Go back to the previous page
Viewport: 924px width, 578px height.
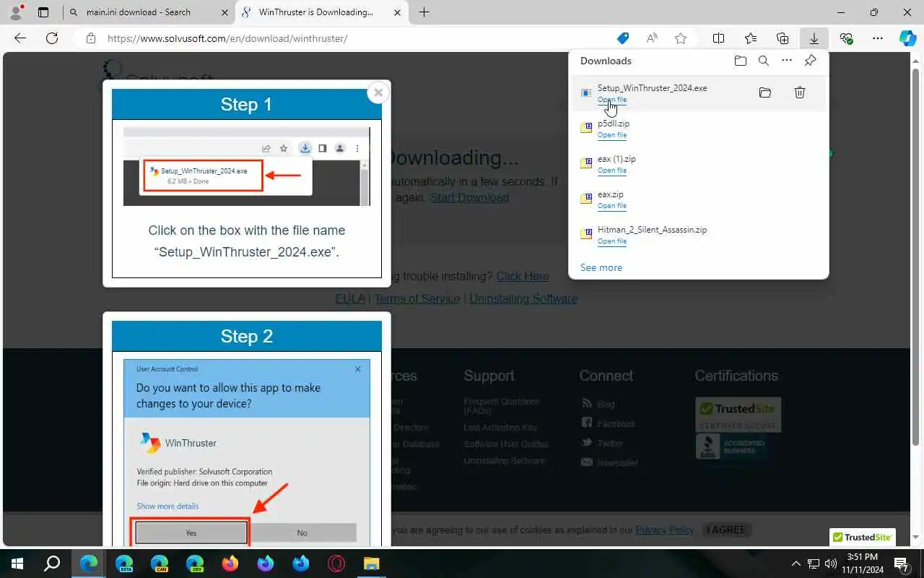(20, 38)
